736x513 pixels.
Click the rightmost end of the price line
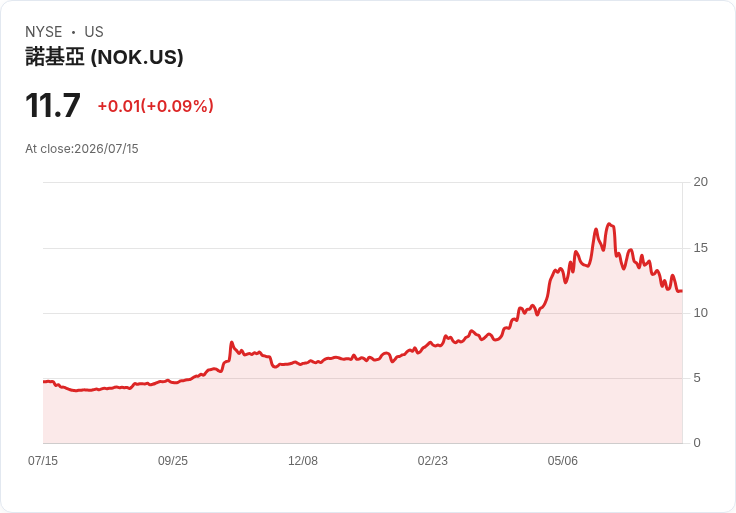681,291
